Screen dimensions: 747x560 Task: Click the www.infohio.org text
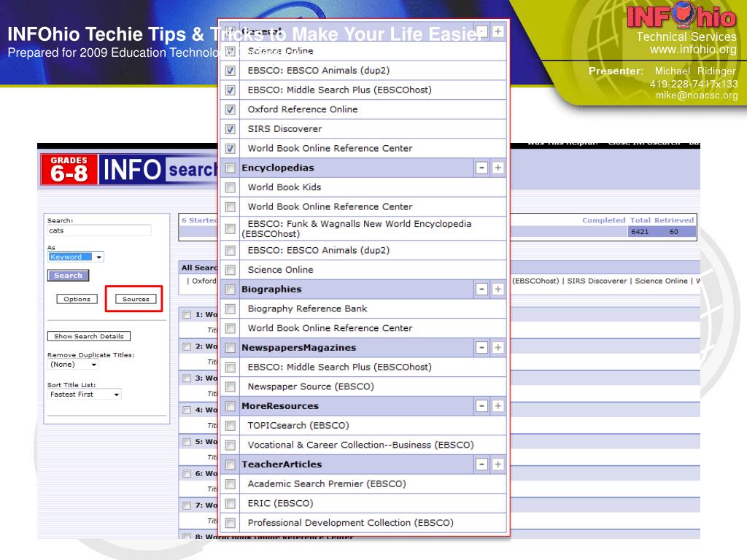[x=693, y=49]
